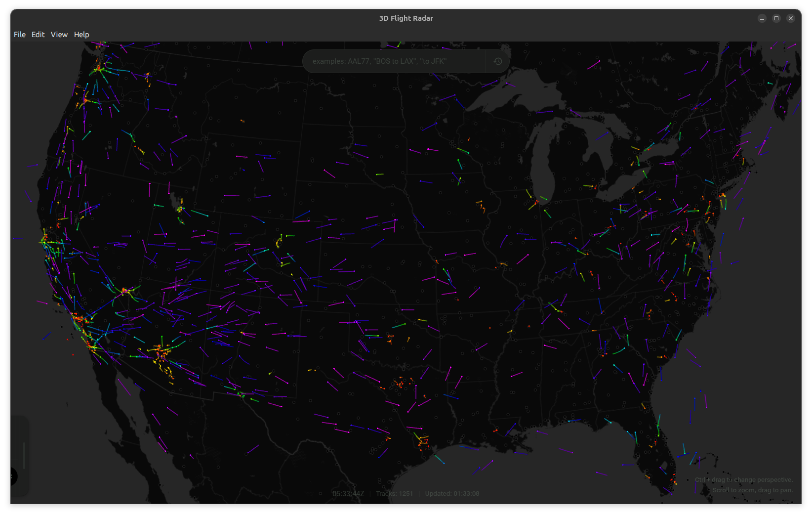Click the "Updated: 01:33:08" status text

point(453,493)
